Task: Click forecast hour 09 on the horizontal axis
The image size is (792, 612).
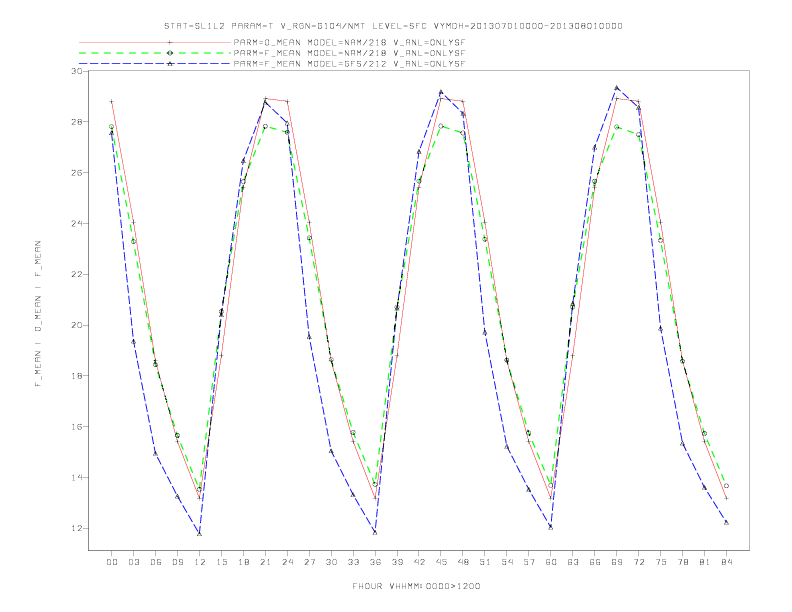Action: click(177, 562)
